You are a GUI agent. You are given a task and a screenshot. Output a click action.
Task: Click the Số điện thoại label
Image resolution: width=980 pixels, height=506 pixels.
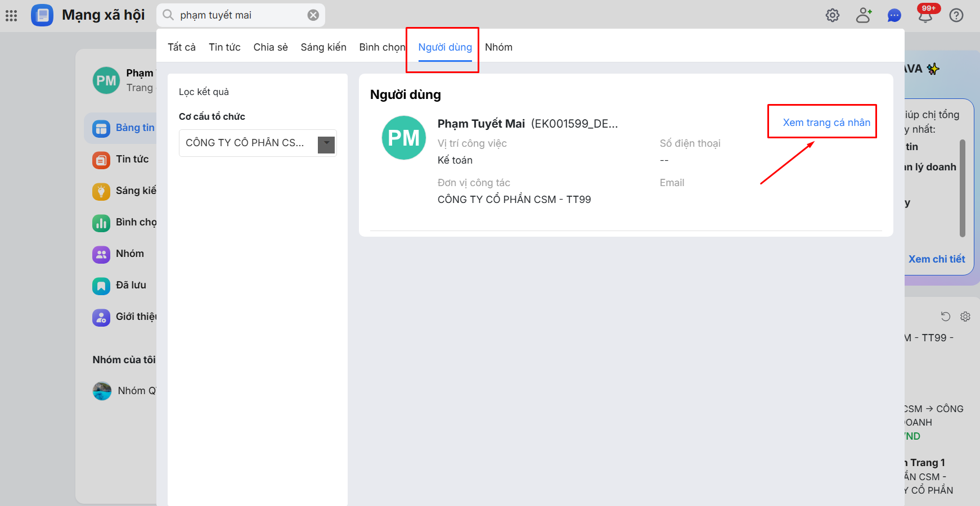(690, 143)
